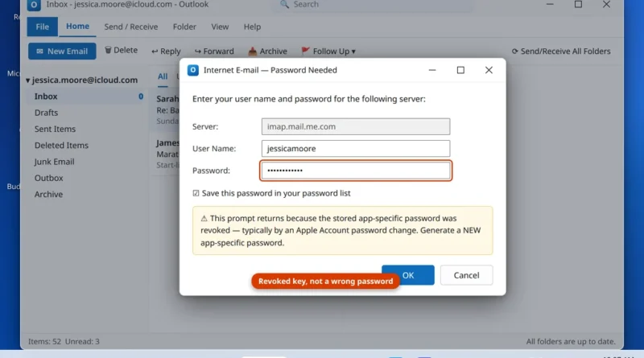Click 'All folders are up to date' status
This screenshot has width=644, height=358.
tap(571, 342)
